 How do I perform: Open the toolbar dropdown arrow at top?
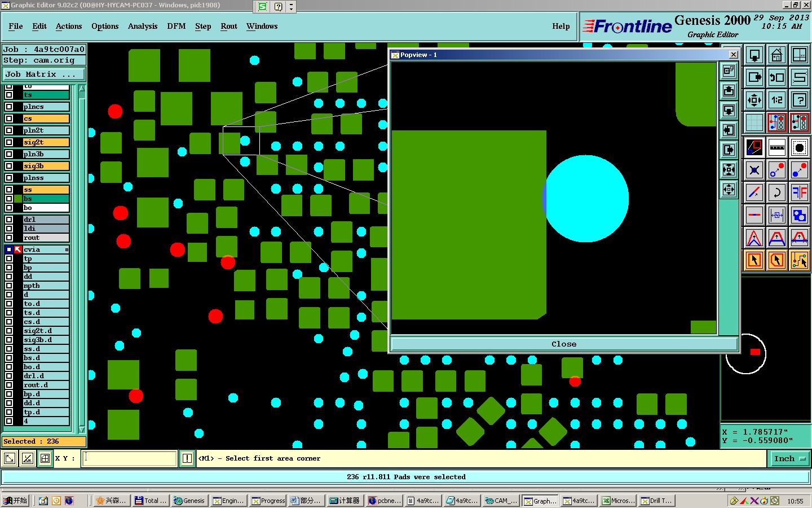tap(291, 7)
